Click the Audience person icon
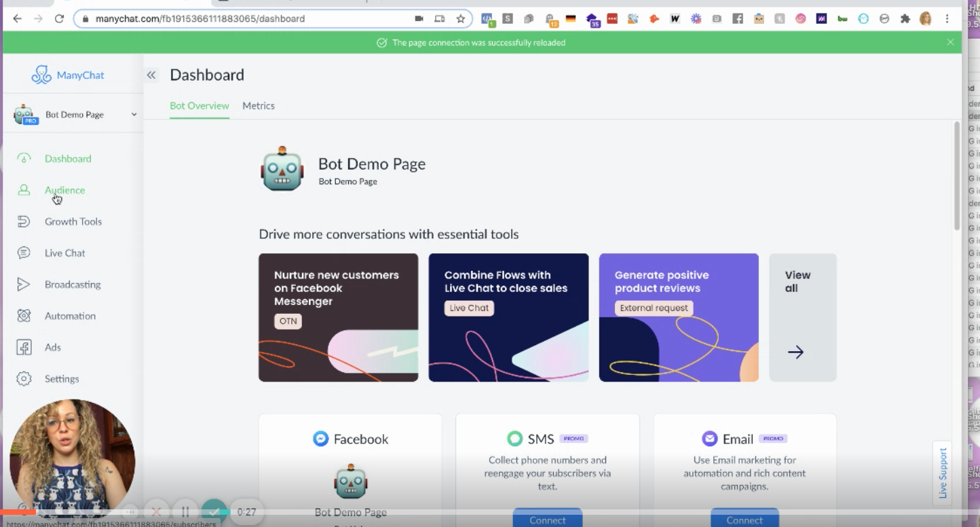980x527 pixels. tap(24, 190)
